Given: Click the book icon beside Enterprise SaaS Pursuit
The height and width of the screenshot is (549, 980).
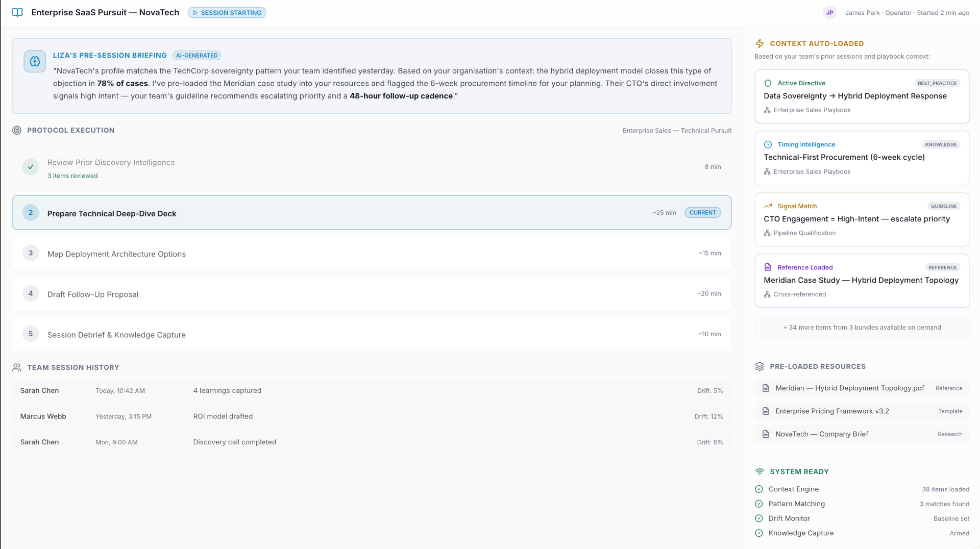Looking at the screenshot, I should point(17,12).
